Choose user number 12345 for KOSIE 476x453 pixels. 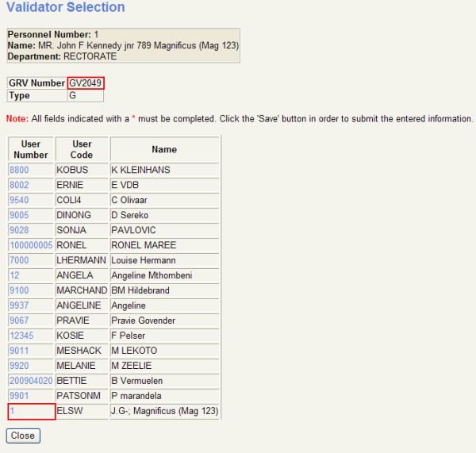21,336
